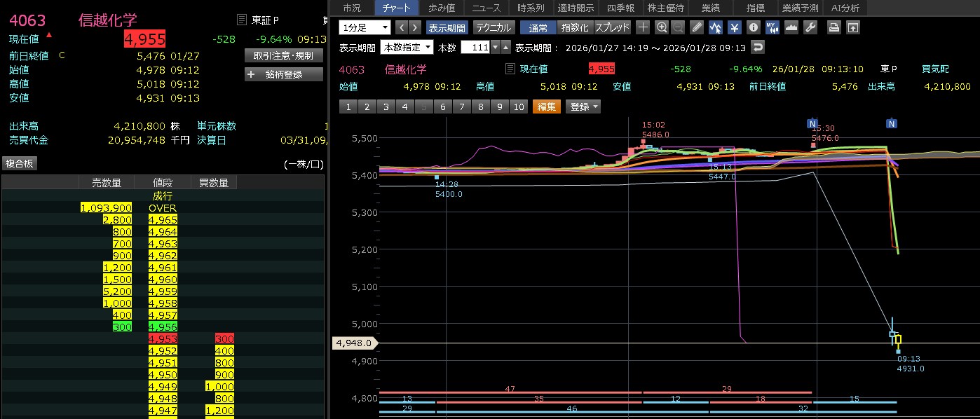The image size is (980, 419).
Task: Open the 登録 dropdown menu
Action: (583, 107)
